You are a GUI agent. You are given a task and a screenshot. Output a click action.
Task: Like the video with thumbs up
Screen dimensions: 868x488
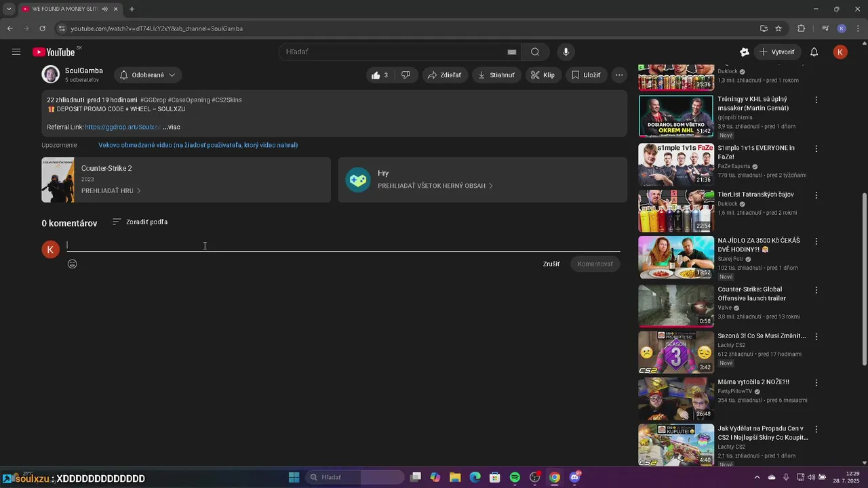point(380,75)
